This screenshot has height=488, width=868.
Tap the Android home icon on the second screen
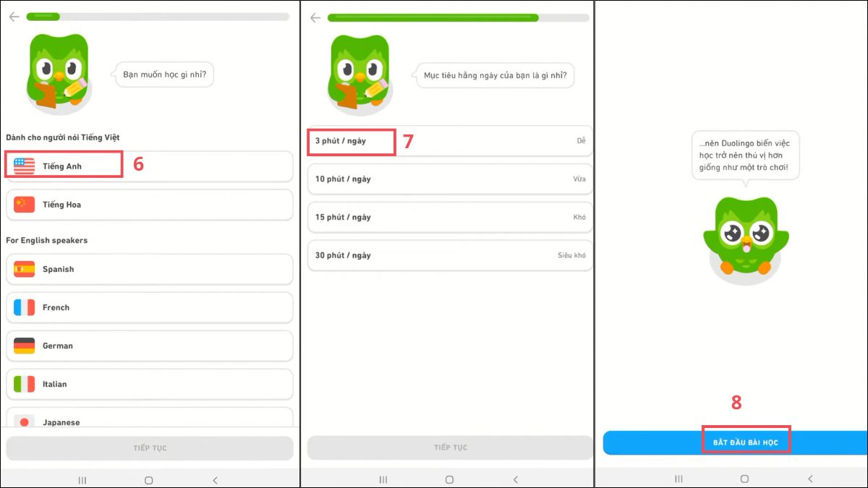(x=449, y=479)
